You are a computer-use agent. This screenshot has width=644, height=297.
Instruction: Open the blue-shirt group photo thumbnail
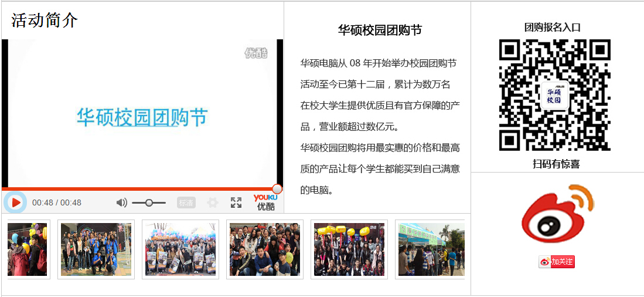coord(96,249)
